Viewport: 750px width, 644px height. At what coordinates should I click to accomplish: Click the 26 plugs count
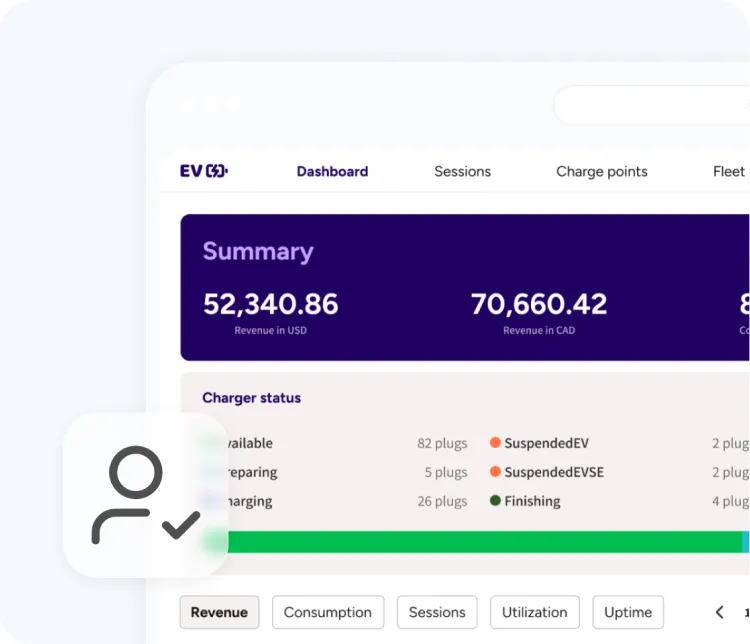pos(442,501)
